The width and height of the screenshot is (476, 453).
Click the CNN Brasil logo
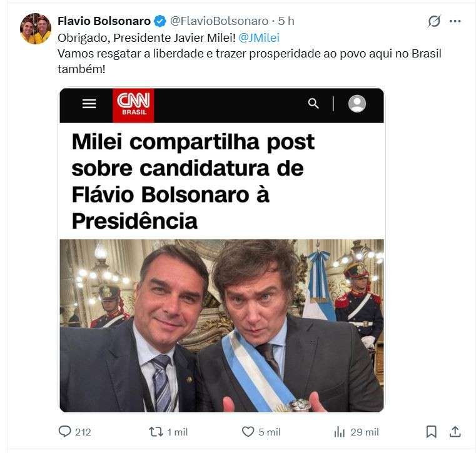coord(133,104)
